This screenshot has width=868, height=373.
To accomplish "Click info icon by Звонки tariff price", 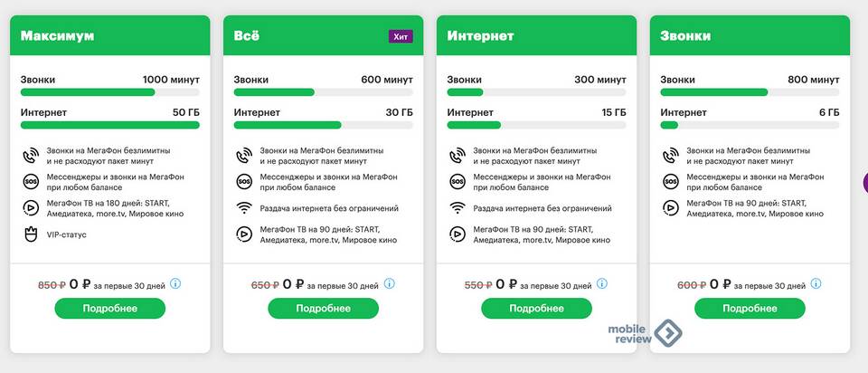I will coord(816,283).
